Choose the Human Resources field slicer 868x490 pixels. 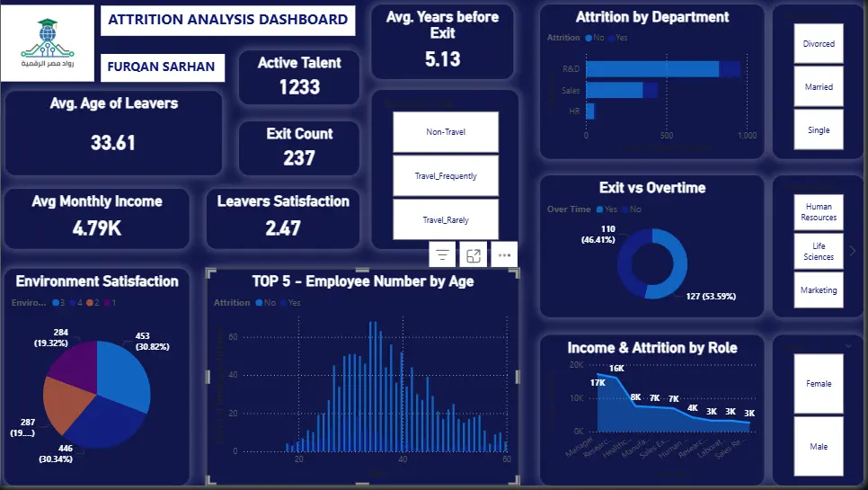(819, 212)
